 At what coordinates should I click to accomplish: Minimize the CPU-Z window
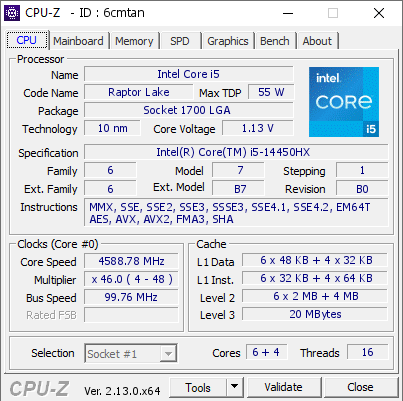(288, 13)
